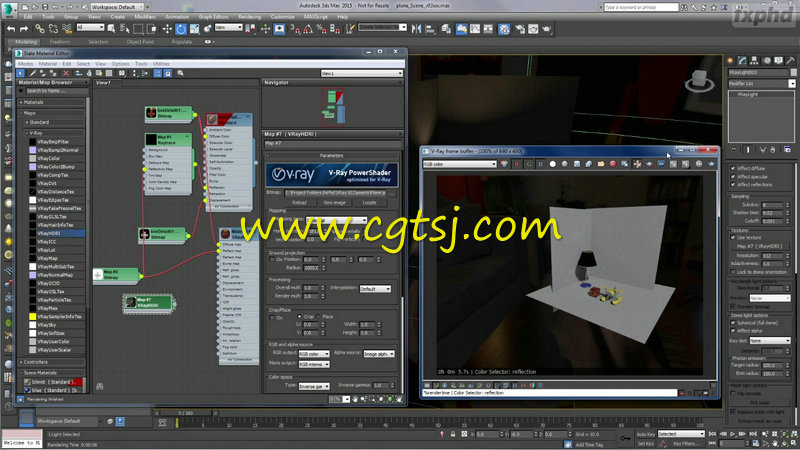The image size is (800, 450).
Task: Switch to the Freeform ribbon tab
Action: [60, 42]
